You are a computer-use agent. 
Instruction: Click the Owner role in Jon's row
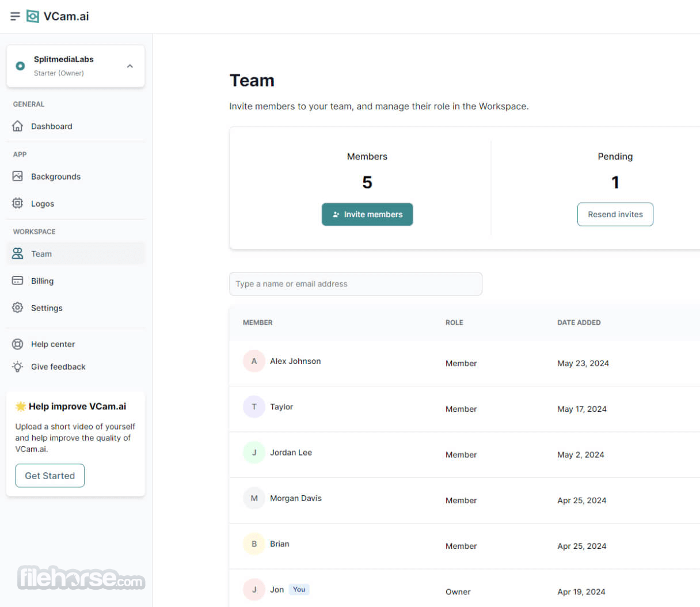point(458,592)
